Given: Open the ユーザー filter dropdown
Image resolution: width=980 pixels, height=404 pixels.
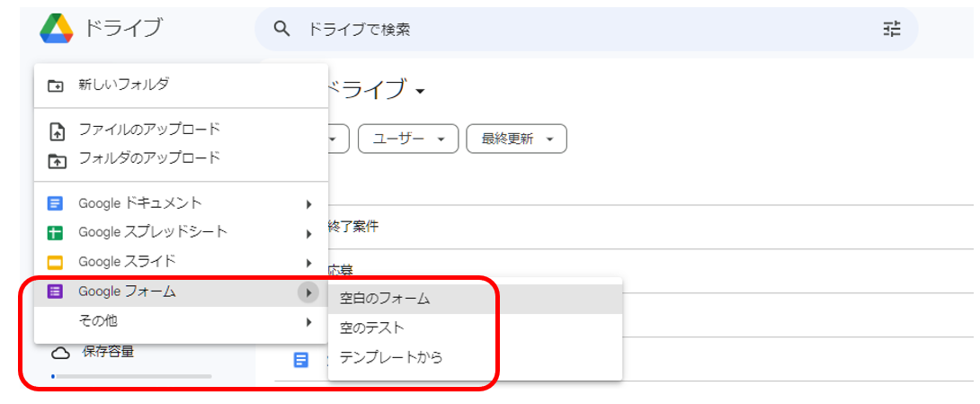Looking at the screenshot, I should [x=408, y=139].
